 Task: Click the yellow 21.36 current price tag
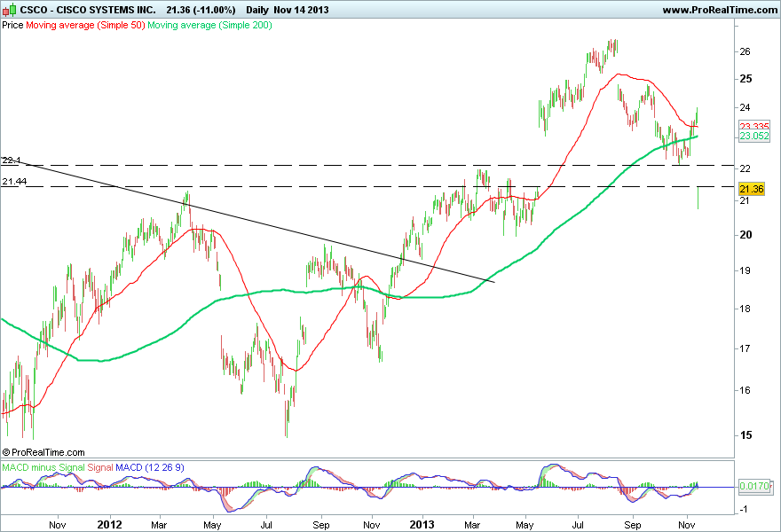click(751, 189)
